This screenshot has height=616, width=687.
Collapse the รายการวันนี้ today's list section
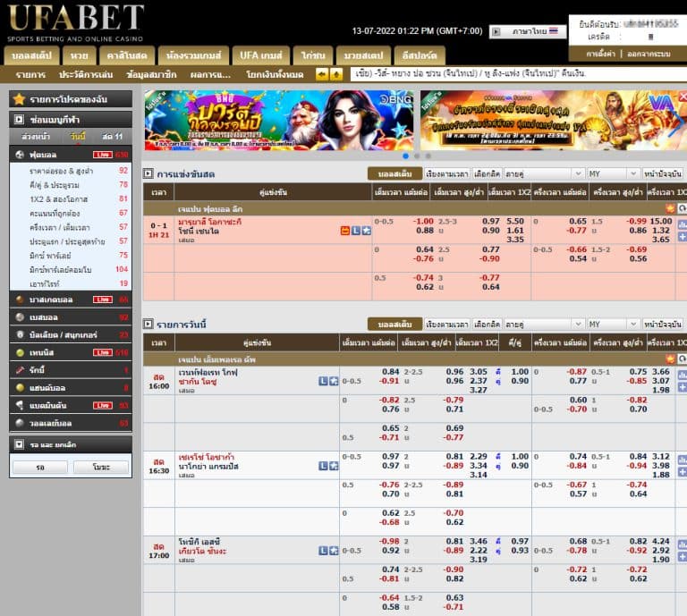tap(148, 324)
